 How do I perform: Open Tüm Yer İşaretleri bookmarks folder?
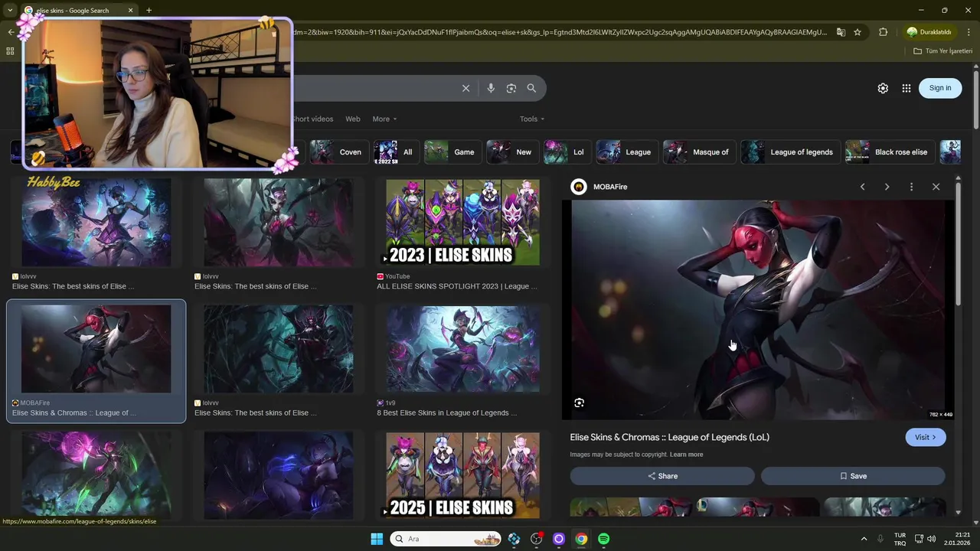tap(942, 51)
